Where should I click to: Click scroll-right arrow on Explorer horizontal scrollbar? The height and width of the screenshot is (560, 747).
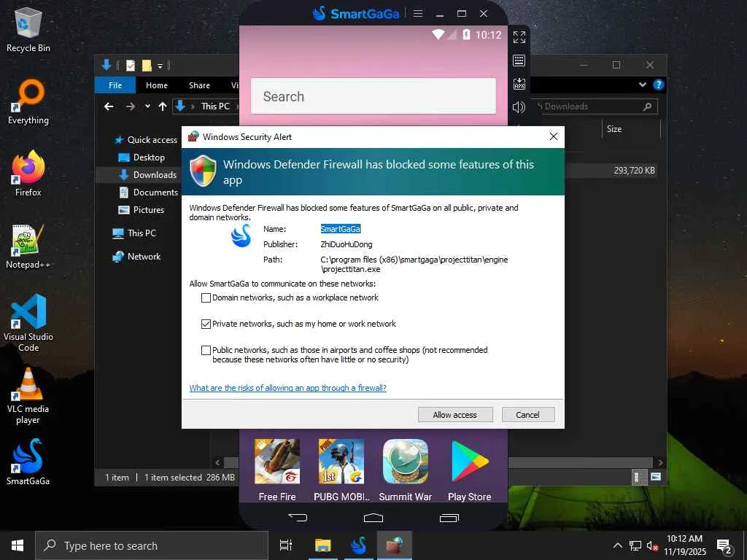tap(660, 462)
